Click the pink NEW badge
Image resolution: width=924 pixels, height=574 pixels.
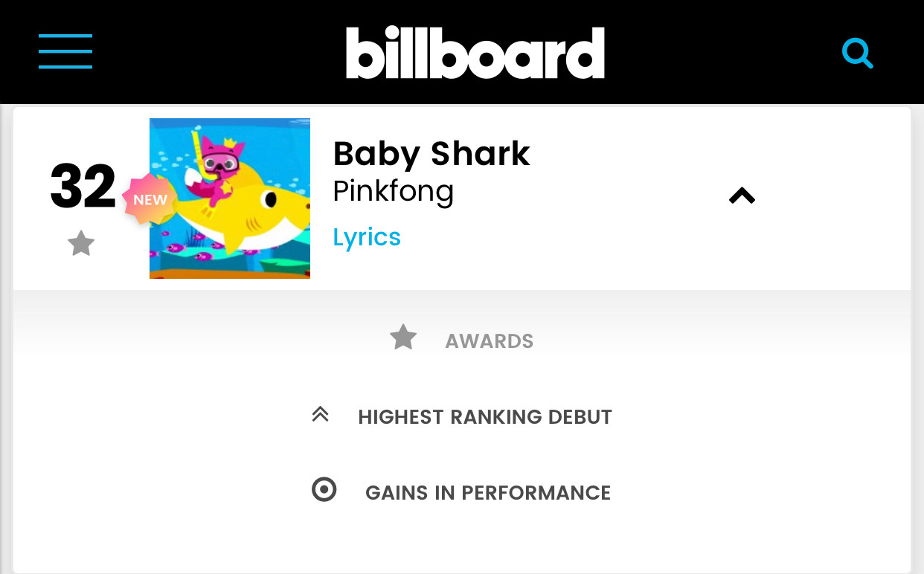149,199
